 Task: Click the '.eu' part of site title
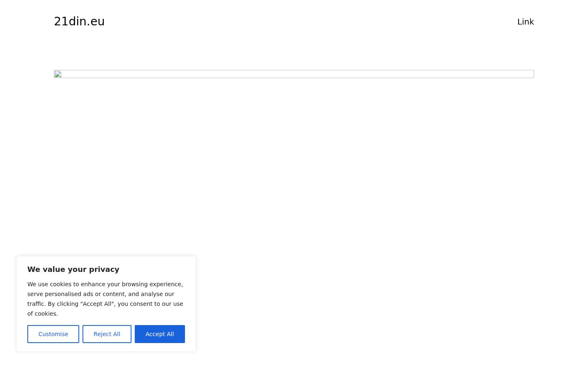[96, 21]
